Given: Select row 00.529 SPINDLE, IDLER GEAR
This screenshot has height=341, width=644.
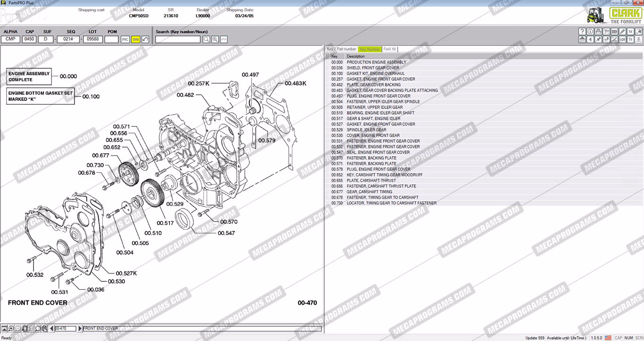Looking at the screenshot, I should [x=485, y=130].
